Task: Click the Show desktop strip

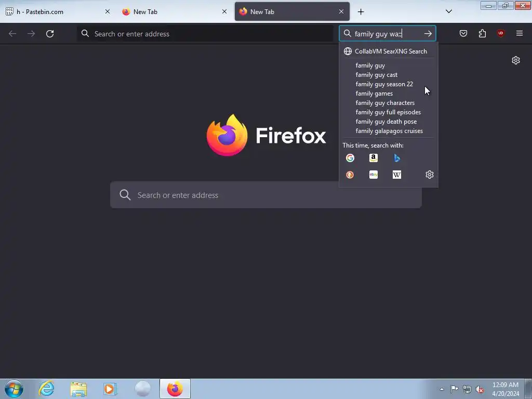Action: [x=528, y=389]
